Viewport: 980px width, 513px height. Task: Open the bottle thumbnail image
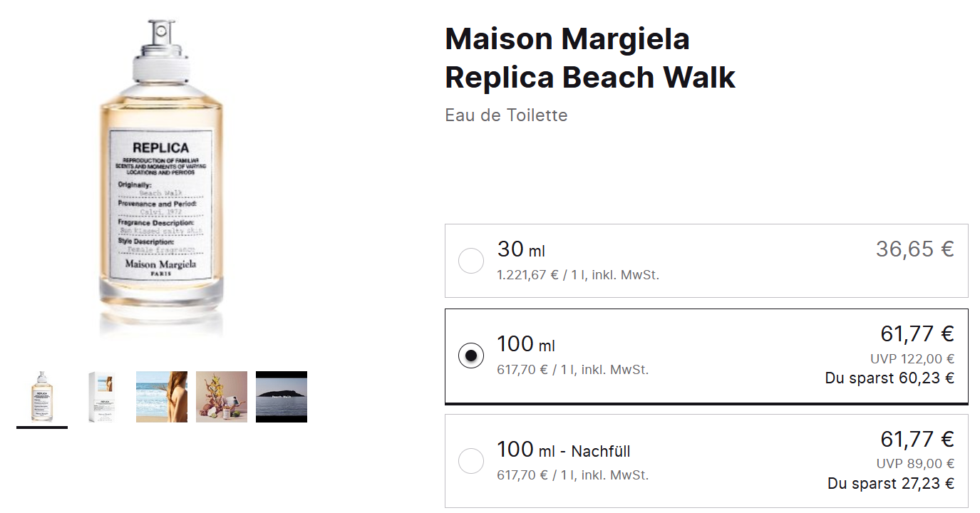click(42, 396)
